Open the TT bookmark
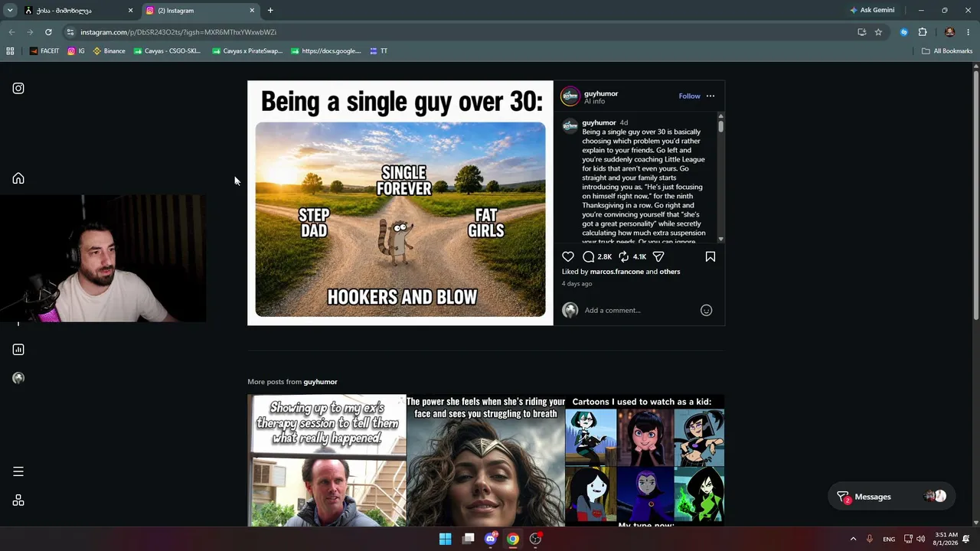The image size is (980, 551). pos(378,51)
